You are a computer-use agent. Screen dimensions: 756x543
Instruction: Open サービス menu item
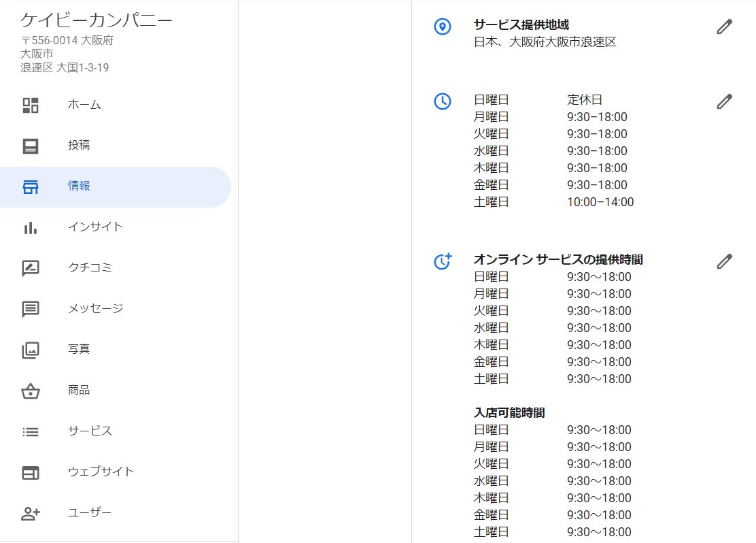[x=116, y=431]
